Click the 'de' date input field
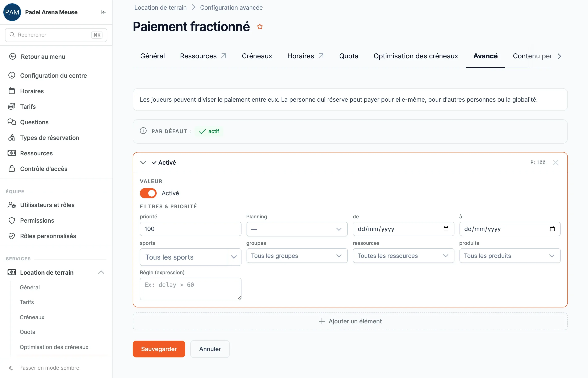Image resolution: width=588 pixels, height=378 pixels. (403, 229)
